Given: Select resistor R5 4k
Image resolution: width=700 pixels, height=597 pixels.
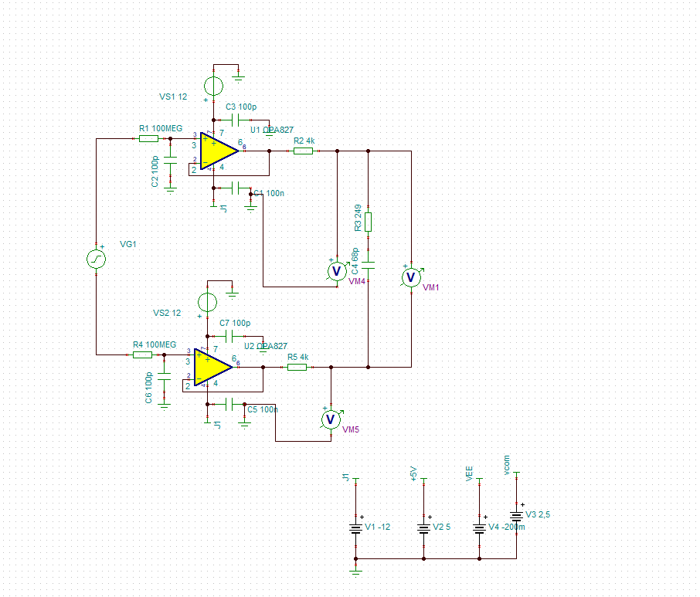Looking at the screenshot, I should click(297, 367).
